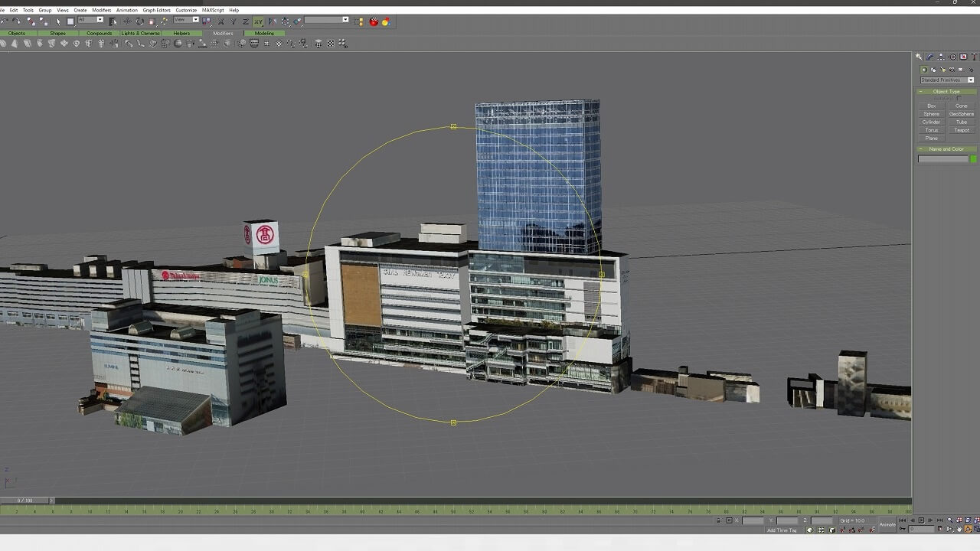Click the red teapot Quick Render icon

click(x=374, y=21)
